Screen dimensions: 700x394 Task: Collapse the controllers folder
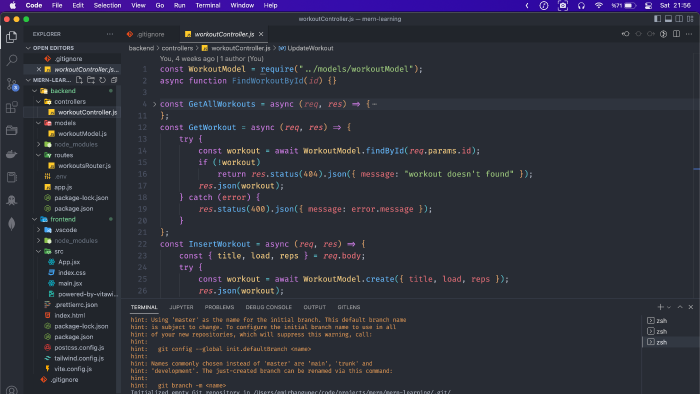38,101
